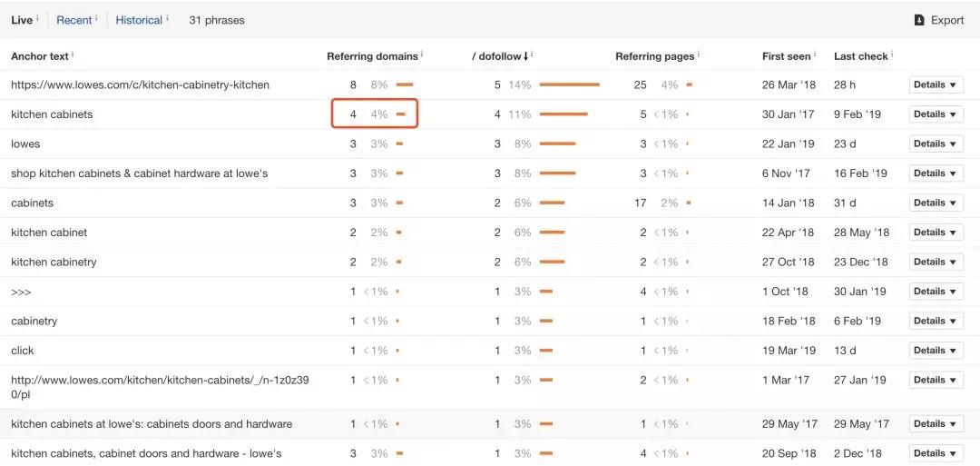
Task: Click info icon beside Anchor text header
Action: 73,55
